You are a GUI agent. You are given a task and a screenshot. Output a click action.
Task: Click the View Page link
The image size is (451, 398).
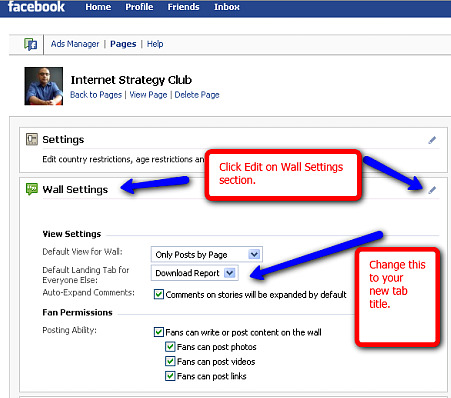148,95
